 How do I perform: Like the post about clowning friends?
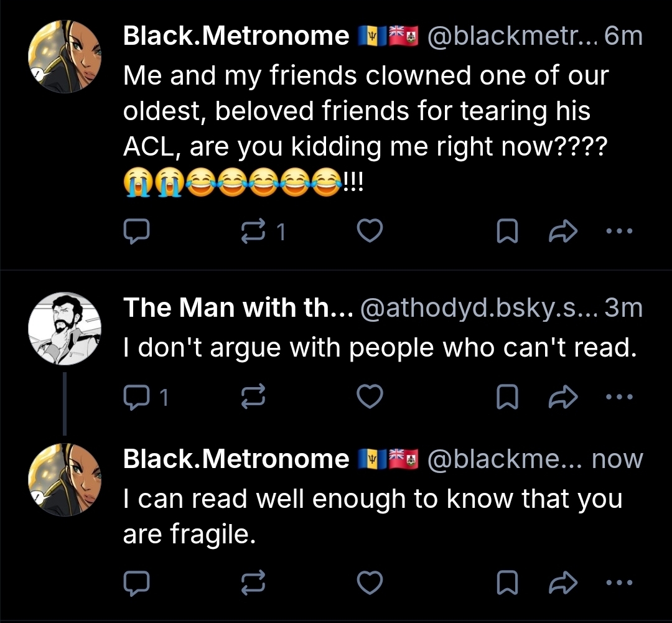[x=371, y=232]
